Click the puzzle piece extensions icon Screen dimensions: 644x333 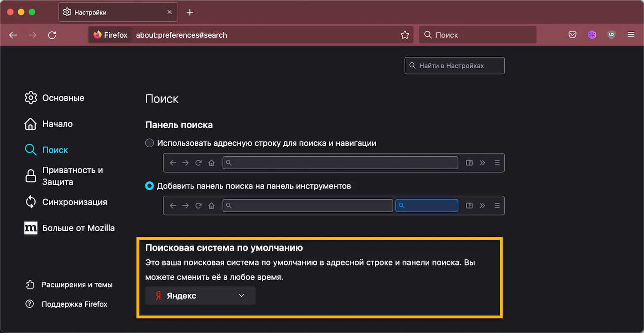[30, 285]
